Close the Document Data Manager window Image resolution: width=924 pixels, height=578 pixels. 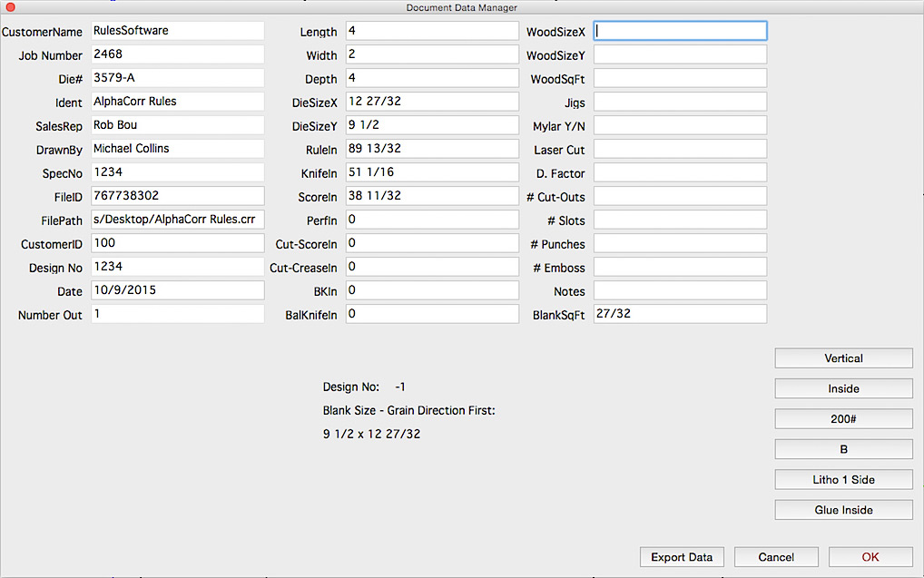pyautogui.click(x=10, y=7)
